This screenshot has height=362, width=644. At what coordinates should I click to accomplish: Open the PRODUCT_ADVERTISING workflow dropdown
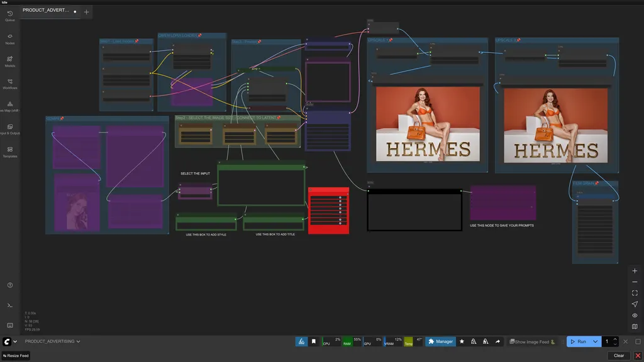click(x=52, y=341)
